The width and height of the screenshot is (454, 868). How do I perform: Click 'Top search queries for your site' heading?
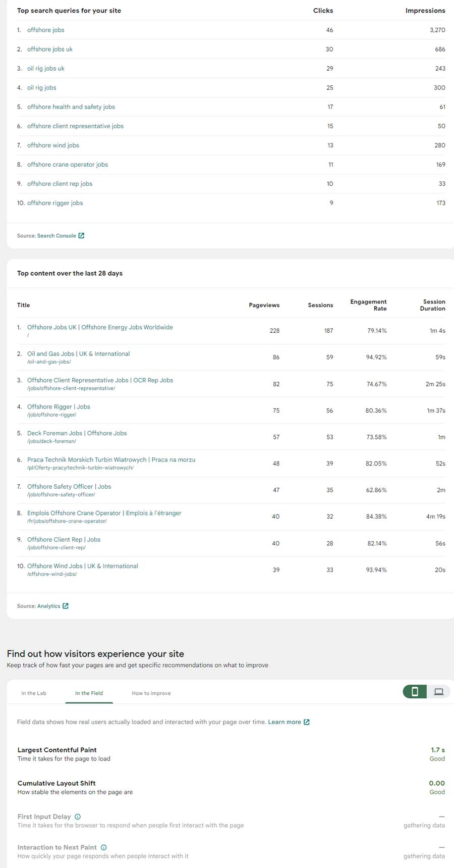point(69,10)
